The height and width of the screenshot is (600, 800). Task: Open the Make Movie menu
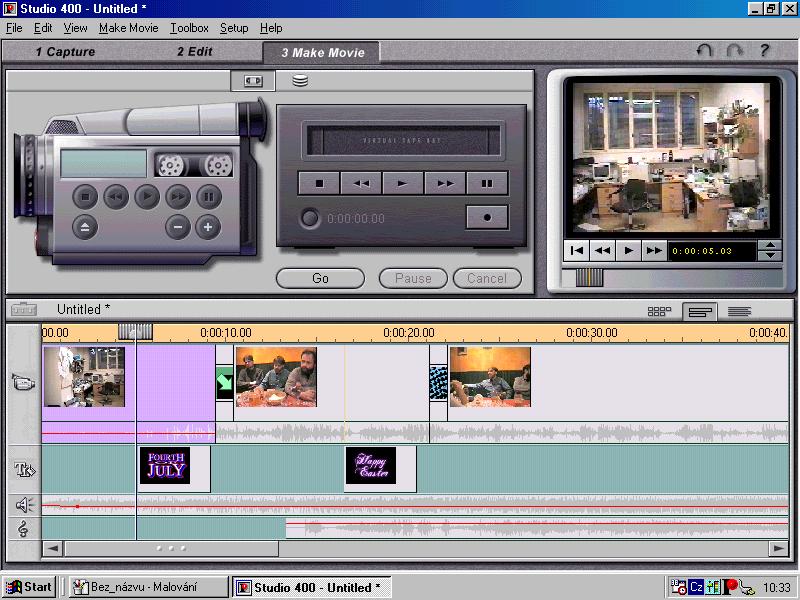pos(129,28)
